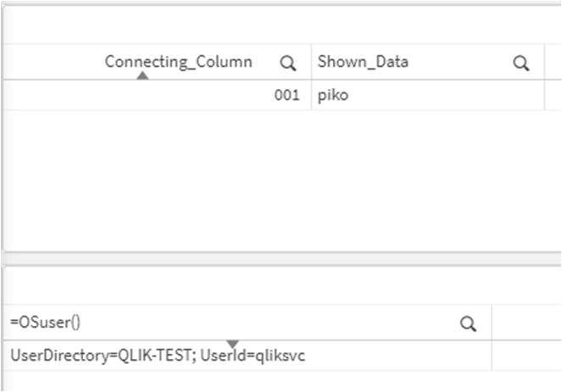562x392 pixels.
Task: Sort by the Shown_Data header label
Action: click(363, 62)
